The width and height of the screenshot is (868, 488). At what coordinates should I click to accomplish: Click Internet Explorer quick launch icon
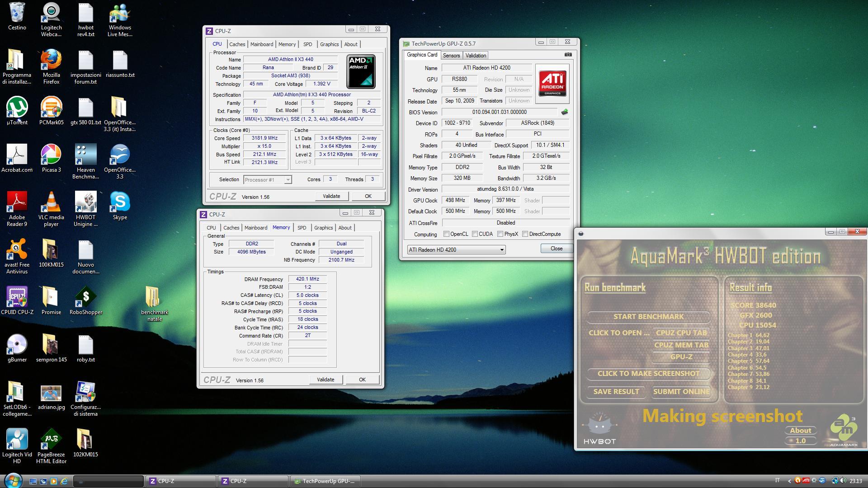64,481
